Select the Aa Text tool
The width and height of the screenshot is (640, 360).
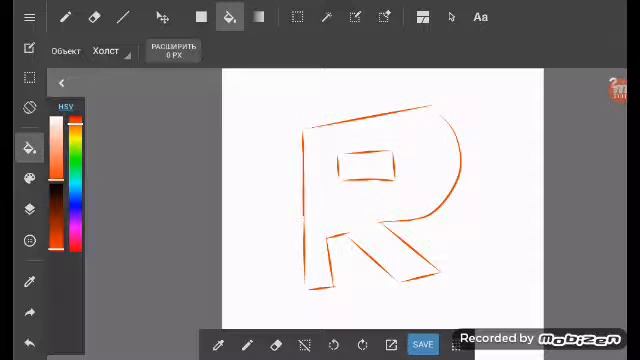coord(480,17)
